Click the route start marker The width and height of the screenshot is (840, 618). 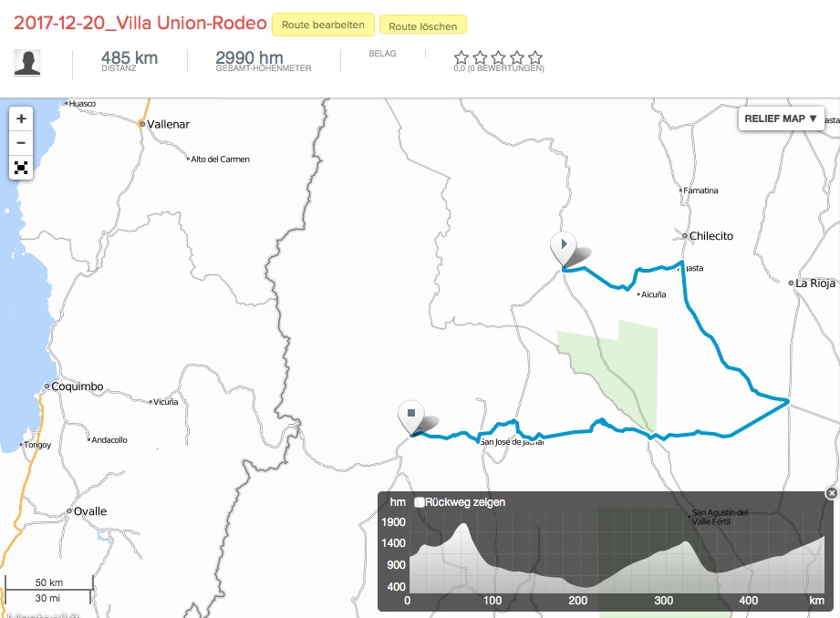click(564, 246)
